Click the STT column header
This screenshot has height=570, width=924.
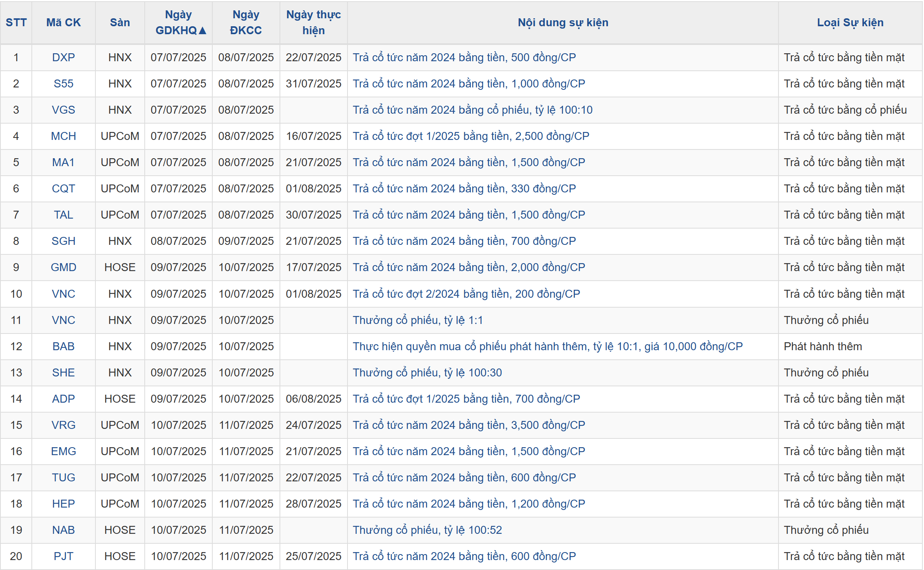16,23
